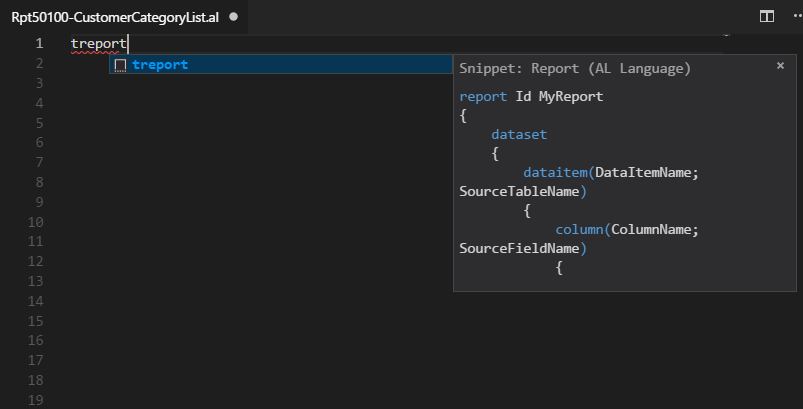803x409 pixels.
Task: Click line number 10 in the gutter
Action: point(35,222)
